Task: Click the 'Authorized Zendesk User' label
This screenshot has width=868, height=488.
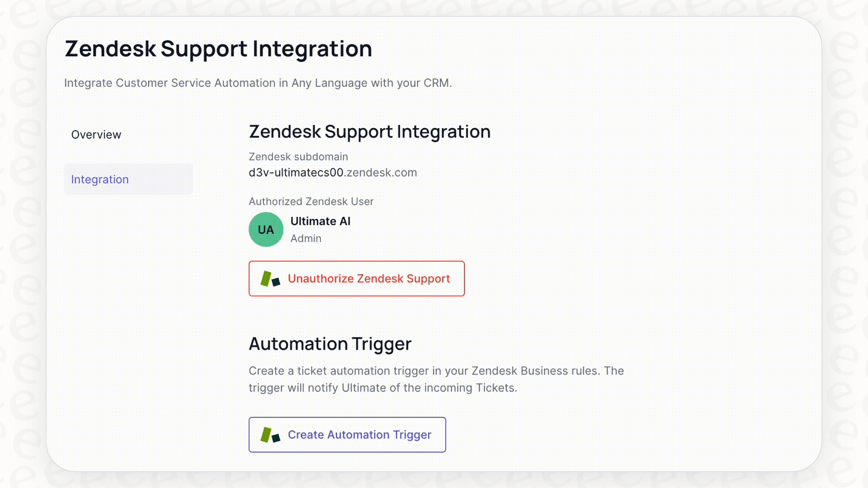Action: 311,201
